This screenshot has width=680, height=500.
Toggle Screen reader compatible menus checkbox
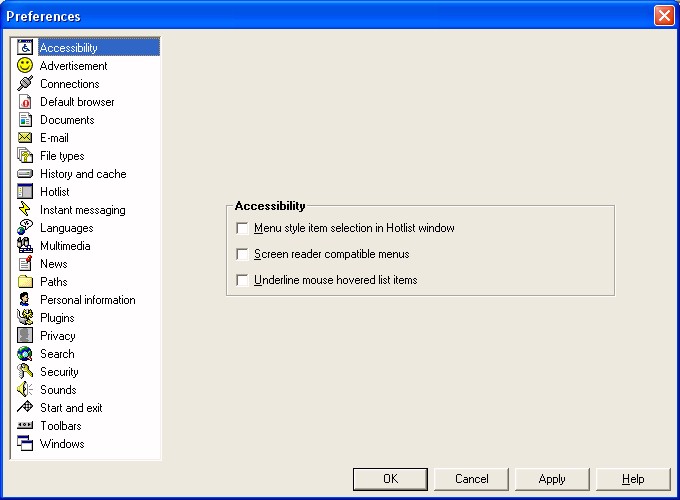[242, 254]
